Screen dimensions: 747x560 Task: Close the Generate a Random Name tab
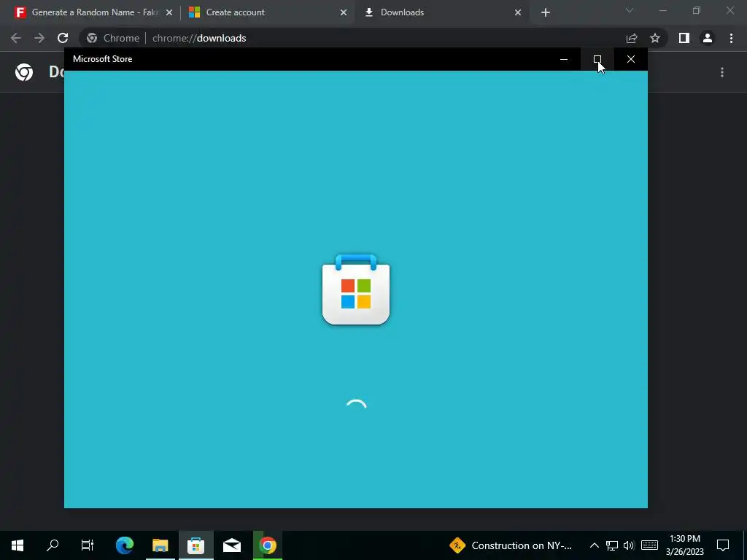tap(169, 12)
